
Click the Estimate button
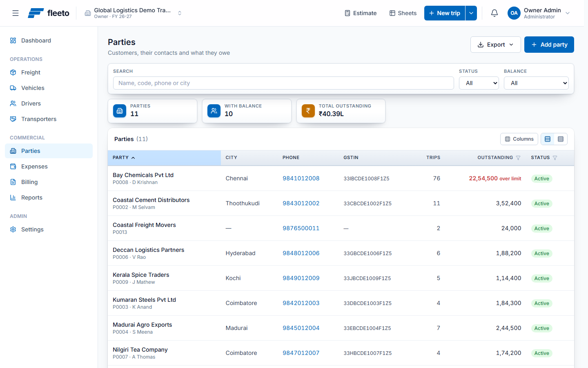361,13
